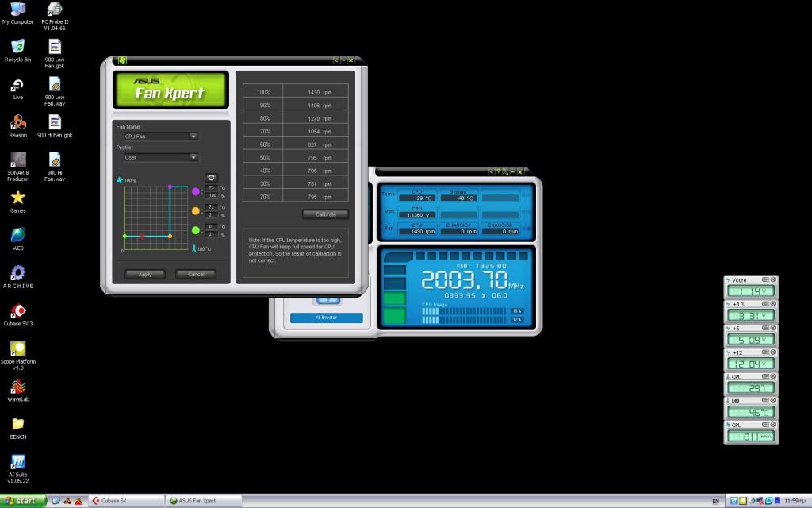Click the system tray clock

pyautogui.click(x=795, y=501)
